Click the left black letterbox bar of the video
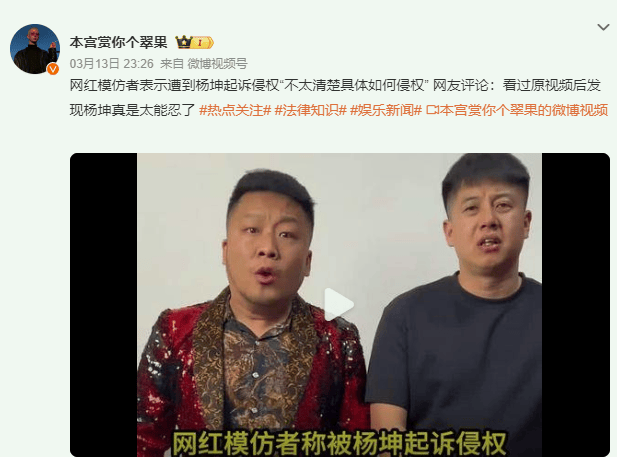The width and height of the screenshot is (617, 457). [103, 305]
